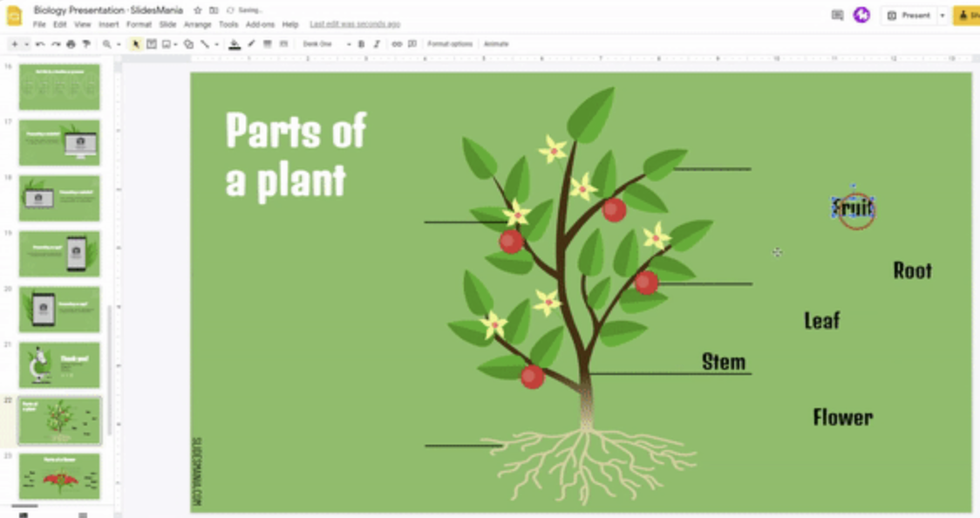The height and width of the screenshot is (518, 980).
Task: Click the Format options button
Action: pyautogui.click(x=450, y=44)
